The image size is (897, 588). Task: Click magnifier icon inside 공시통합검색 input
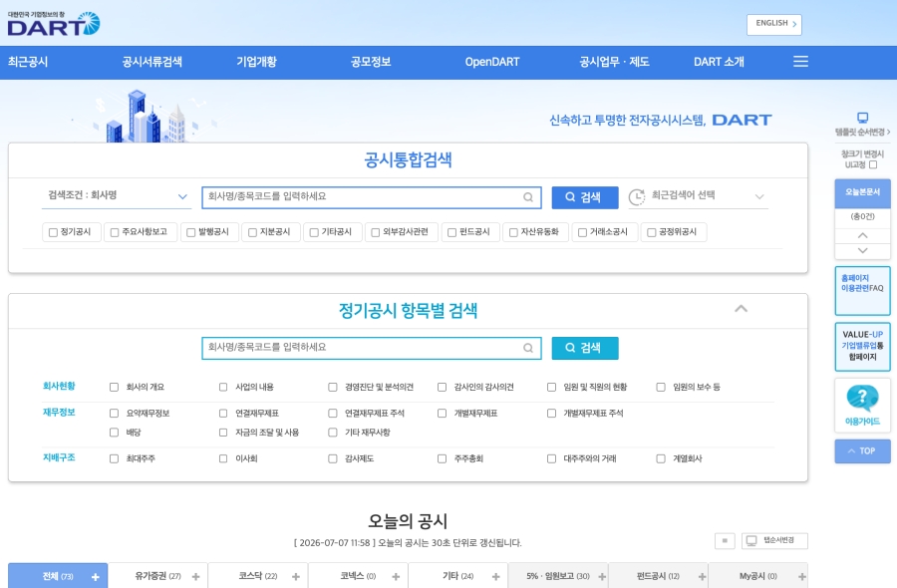coord(528,197)
